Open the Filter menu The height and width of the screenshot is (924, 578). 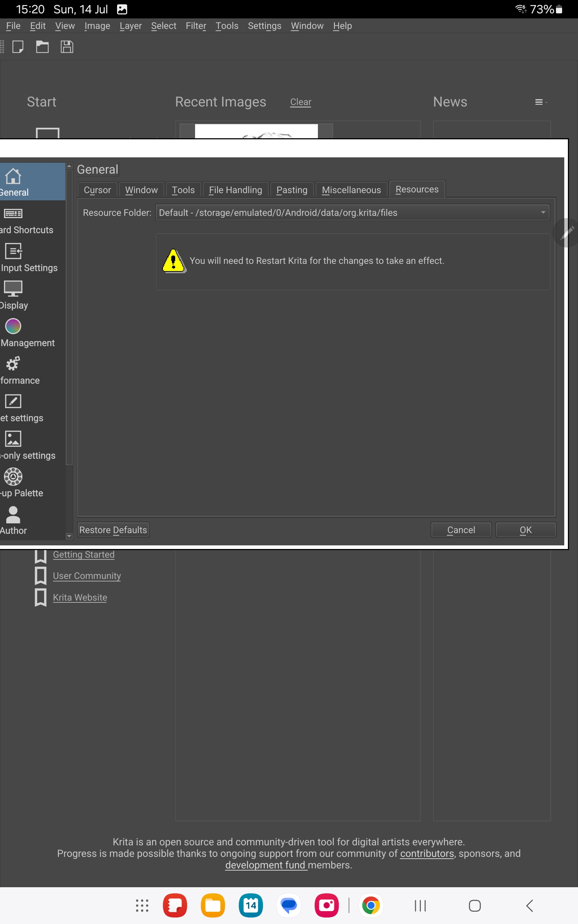point(196,26)
